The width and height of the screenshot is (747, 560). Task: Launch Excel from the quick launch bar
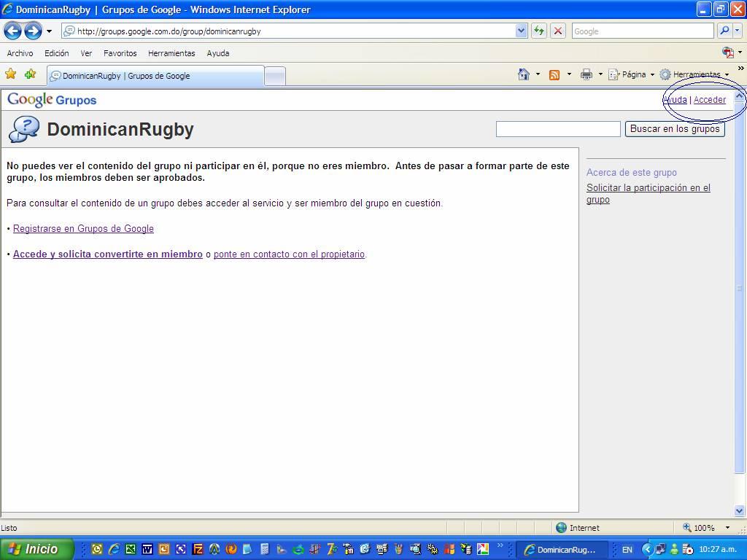pos(131,549)
